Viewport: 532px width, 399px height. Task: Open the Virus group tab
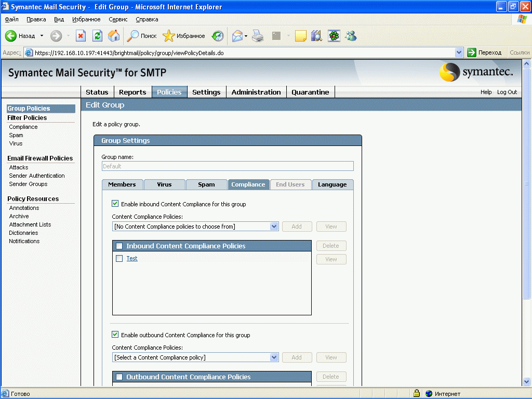point(164,184)
